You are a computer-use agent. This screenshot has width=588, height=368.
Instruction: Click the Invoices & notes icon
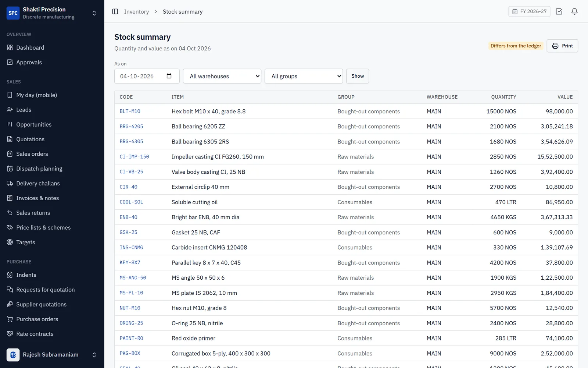tap(10, 198)
